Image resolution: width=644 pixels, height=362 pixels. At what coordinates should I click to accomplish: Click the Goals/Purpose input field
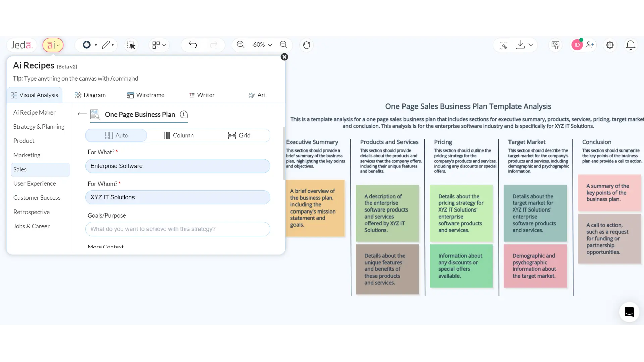pyautogui.click(x=178, y=229)
